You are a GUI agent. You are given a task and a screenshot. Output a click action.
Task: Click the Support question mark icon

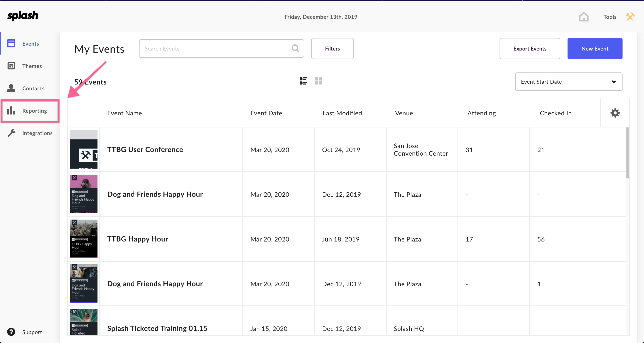tap(11, 332)
